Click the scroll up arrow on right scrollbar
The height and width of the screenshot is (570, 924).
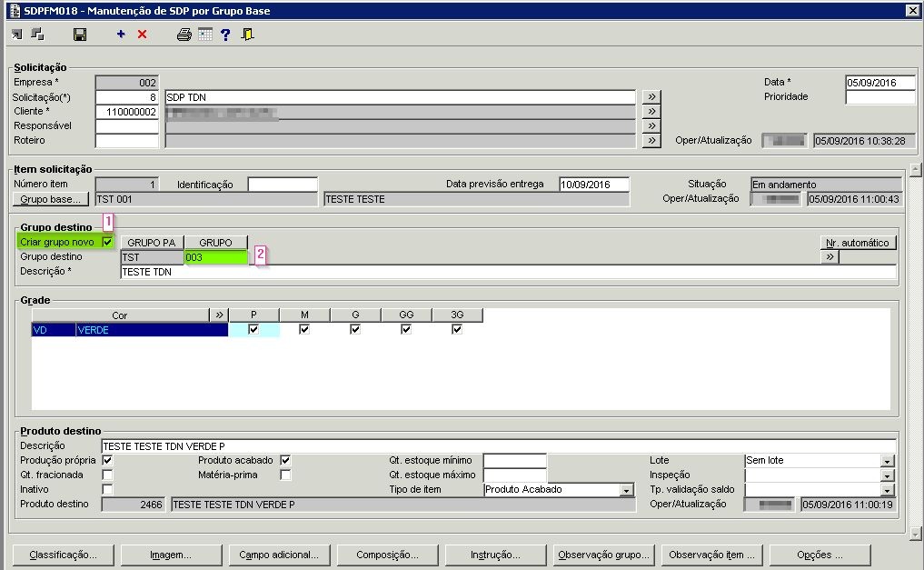tap(915, 170)
